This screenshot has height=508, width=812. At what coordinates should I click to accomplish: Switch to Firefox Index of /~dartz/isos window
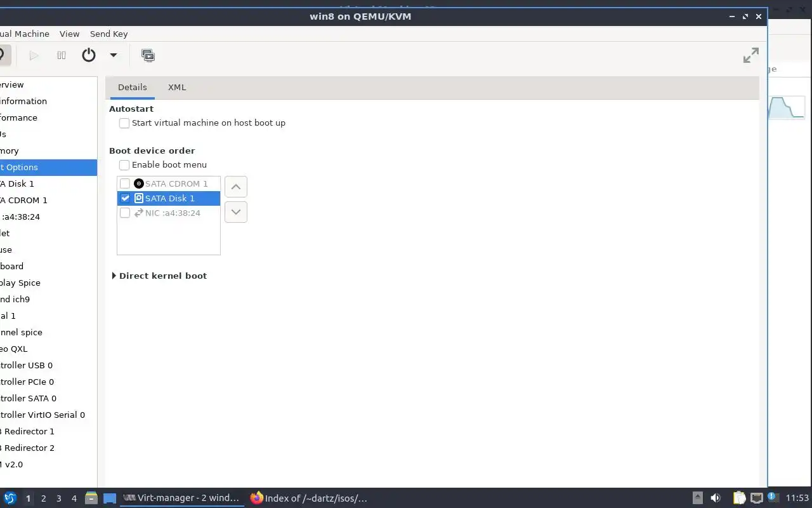point(310,498)
